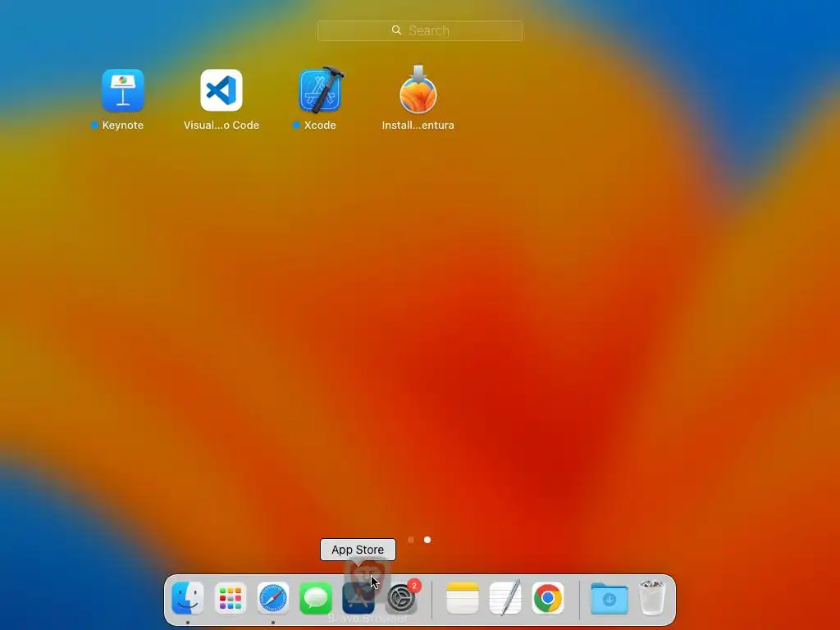Launch Visual Studio Code from Launchpad
The height and width of the screenshot is (630, 840).
pyautogui.click(x=221, y=90)
